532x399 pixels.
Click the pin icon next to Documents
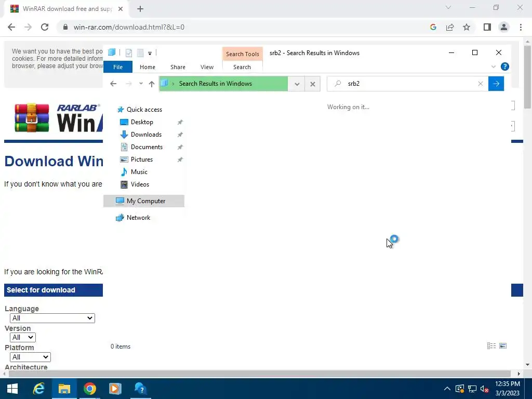180,147
